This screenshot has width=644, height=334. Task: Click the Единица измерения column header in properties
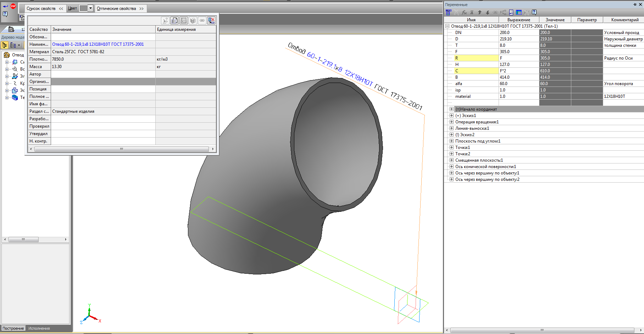(x=186, y=29)
